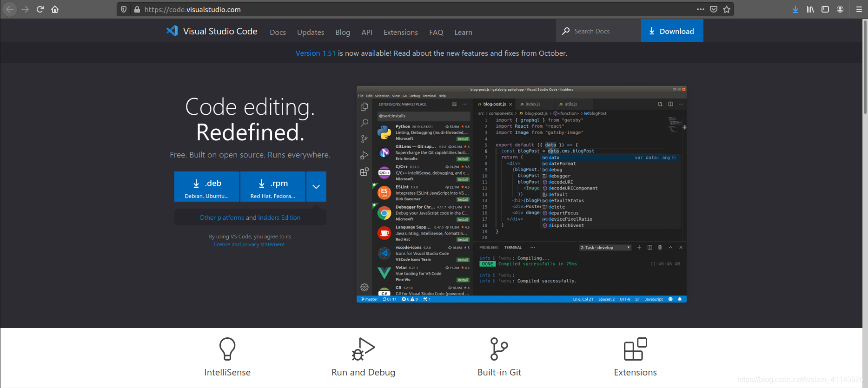
Task: Toggle the Firefox sidebar icon
Action: (x=825, y=9)
